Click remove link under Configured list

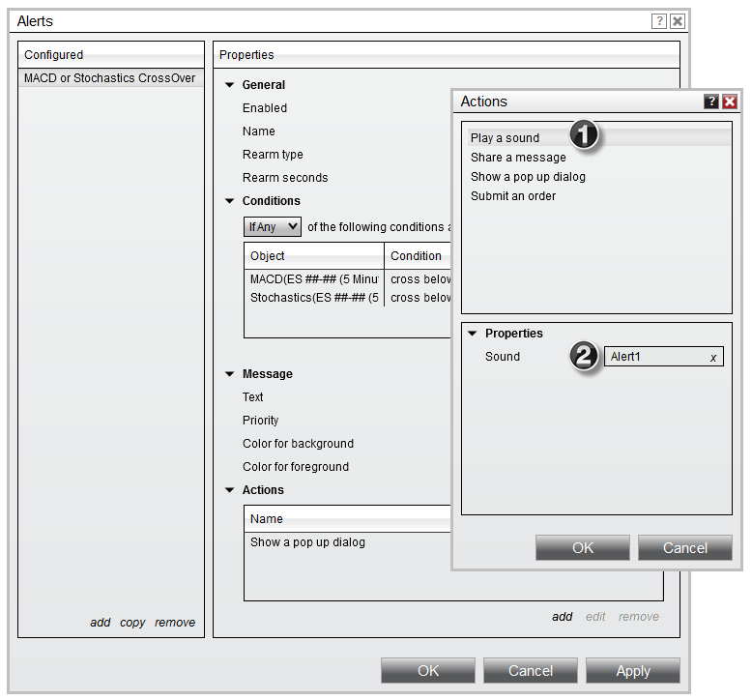tap(175, 623)
